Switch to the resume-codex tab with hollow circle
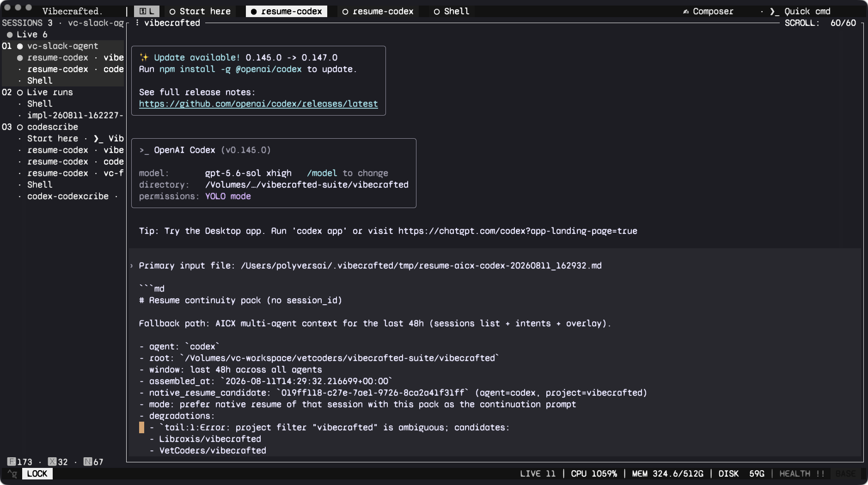This screenshot has height=485, width=868. tap(378, 12)
